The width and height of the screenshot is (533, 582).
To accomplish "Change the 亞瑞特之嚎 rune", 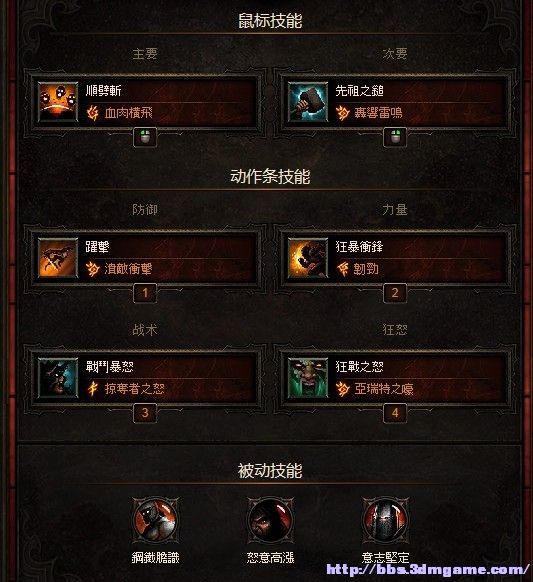I will point(375,389).
